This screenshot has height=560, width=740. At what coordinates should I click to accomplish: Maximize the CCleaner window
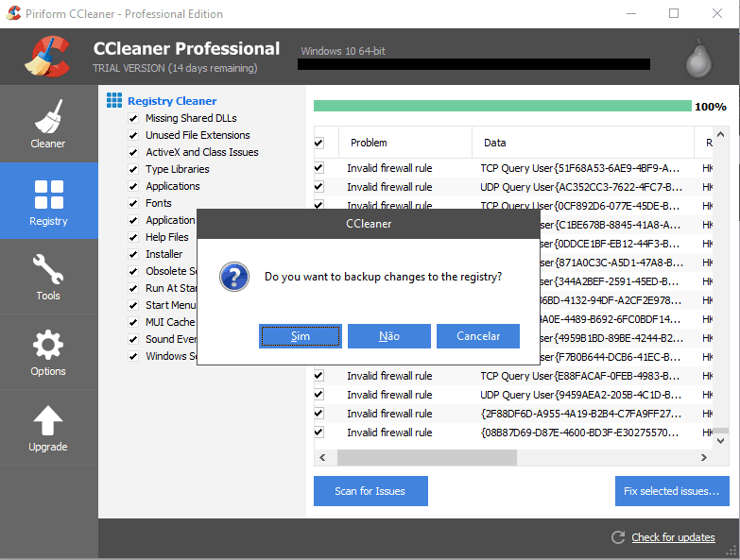(674, 13)
